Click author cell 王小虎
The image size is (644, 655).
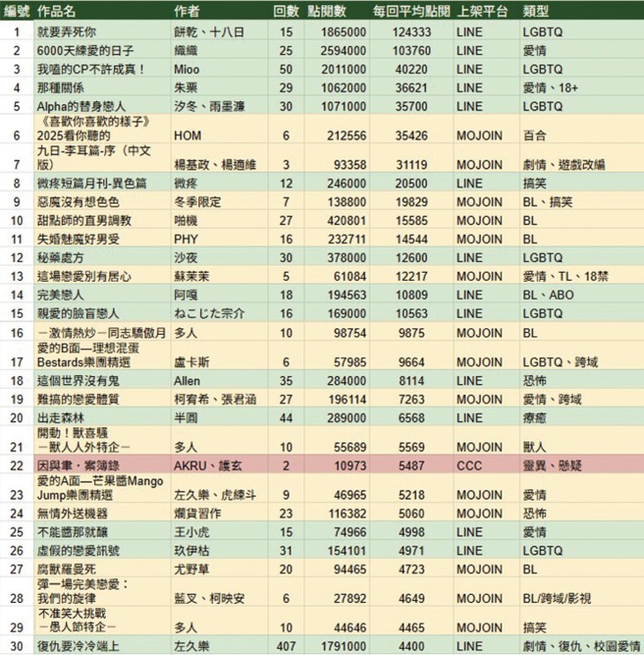tap(191, 532)
